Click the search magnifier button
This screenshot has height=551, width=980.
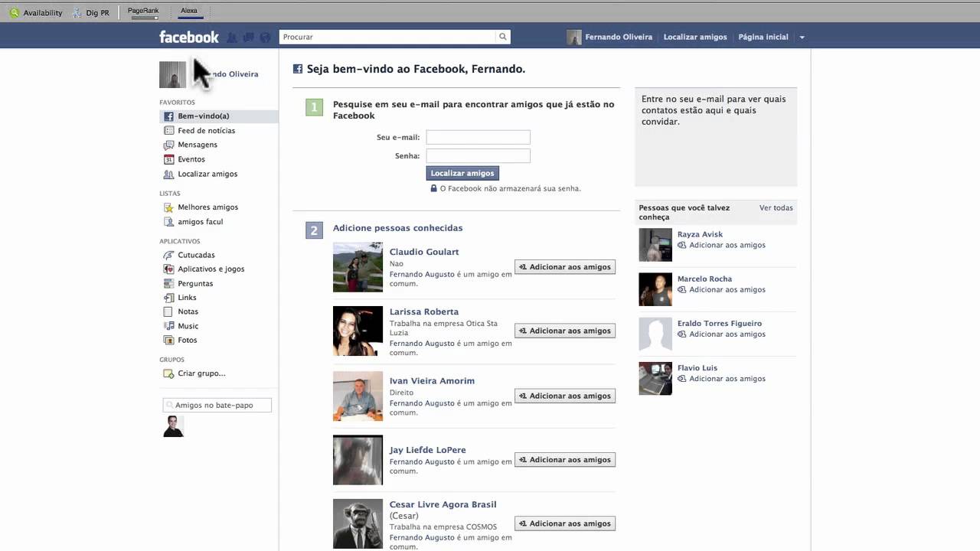point(503,37)
